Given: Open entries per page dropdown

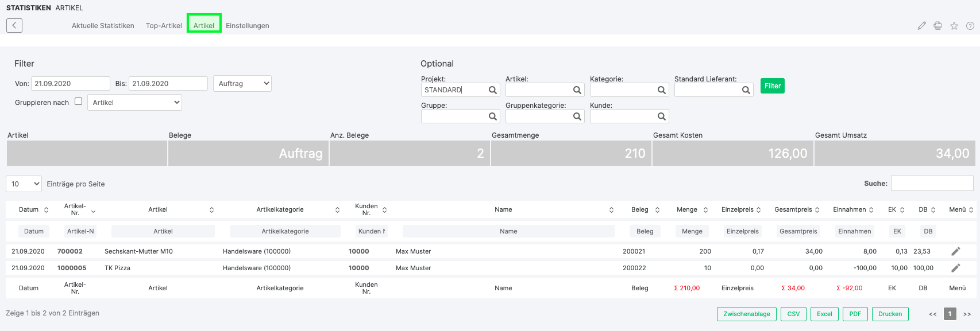Looking at the screenshot, I should click(24, 184).
